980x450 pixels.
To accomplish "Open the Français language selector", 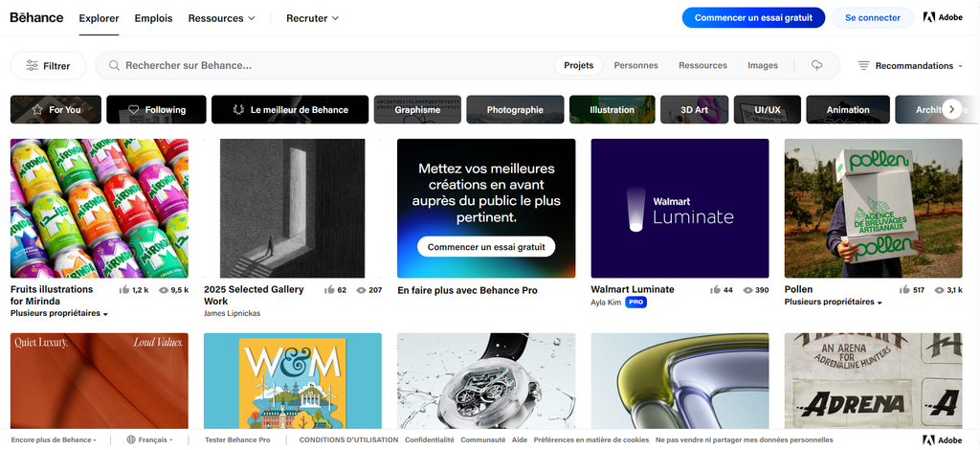I will [x=150, y=440].
